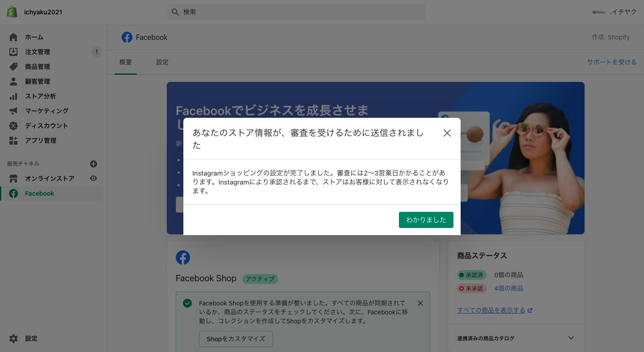Expand 連携済みの商品カタログ section
This screenshot has width=644, height=352.
(x=571, y=338)
